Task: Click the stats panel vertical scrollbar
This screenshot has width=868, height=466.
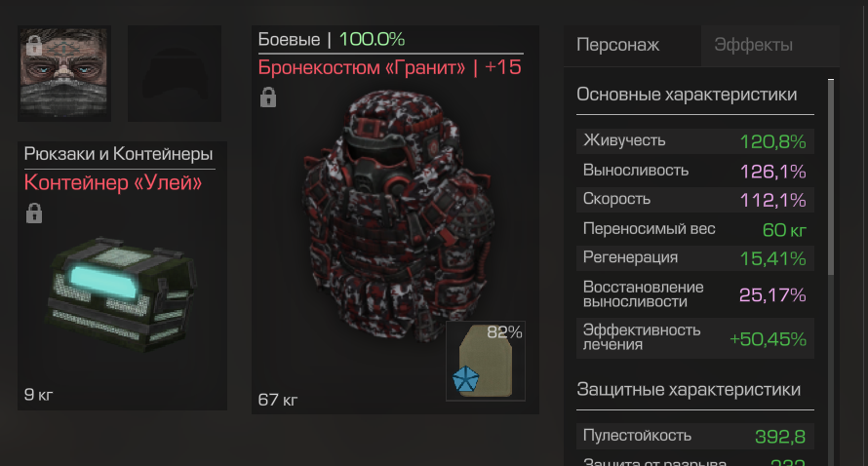Action: [830, 177]
